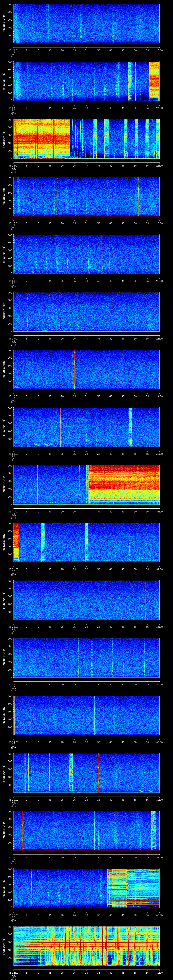Click the red vertical line in the 15:26:00 spectrogram

pos(102,254)
